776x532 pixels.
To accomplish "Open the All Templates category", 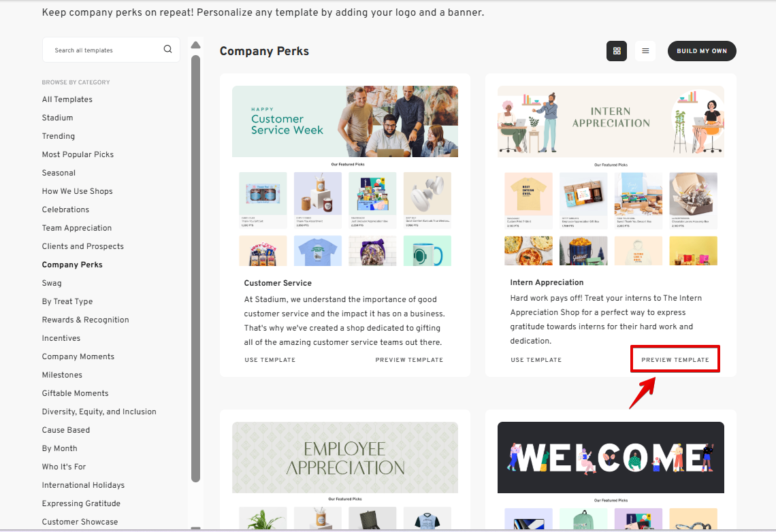I will (67, 99).
